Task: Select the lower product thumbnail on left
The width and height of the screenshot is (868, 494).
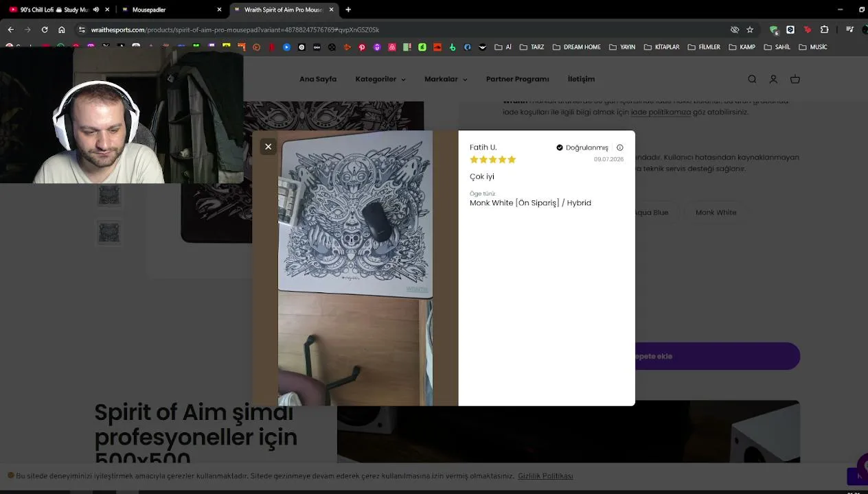Action: tap(108, 233)
